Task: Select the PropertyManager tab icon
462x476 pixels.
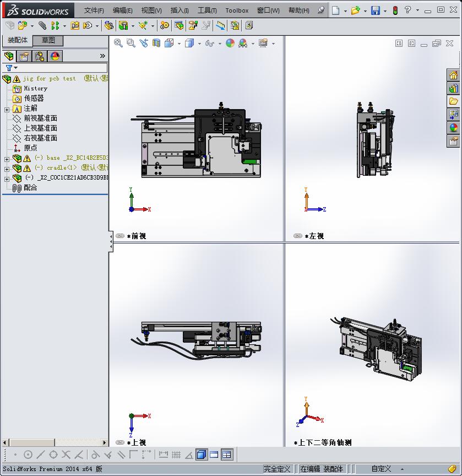Action: pyautogui.click(x=24, y=56)
